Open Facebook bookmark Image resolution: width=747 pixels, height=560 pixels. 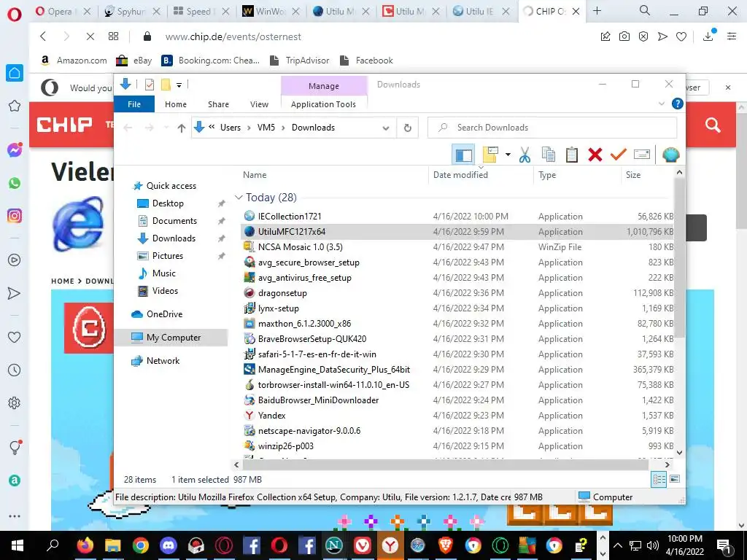click(x=366, y=61)
